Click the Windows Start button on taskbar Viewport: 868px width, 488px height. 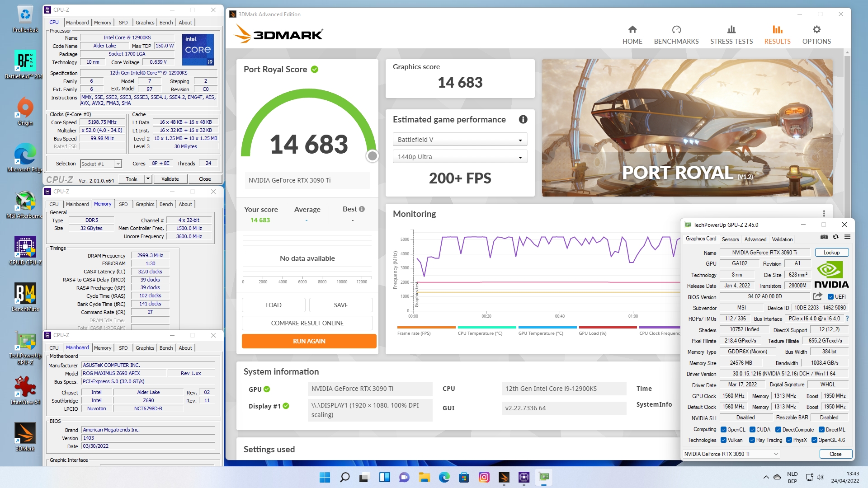tap(325, 477)
